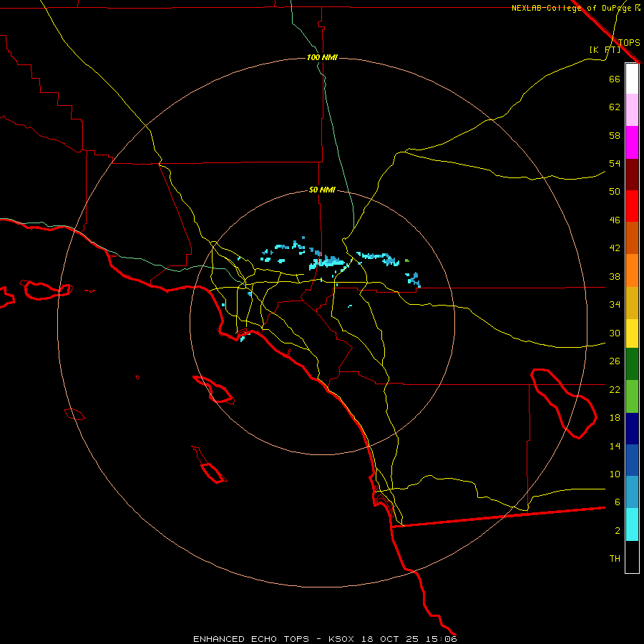Image resolution: width=644 pixels, height=644 pixels.
Task: Click the '58' legend value
Action: click(x=615, y=135)
